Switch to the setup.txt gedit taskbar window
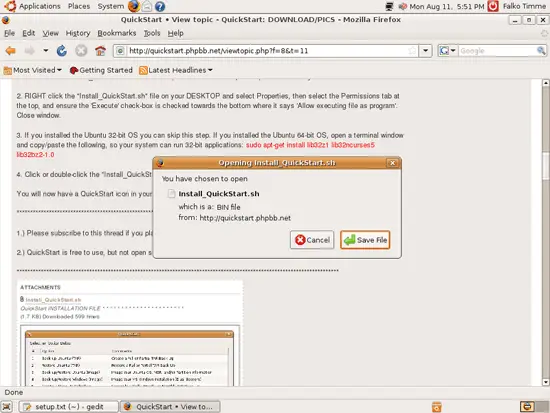This screenshot has height=413, width=550. click(68, 407)
